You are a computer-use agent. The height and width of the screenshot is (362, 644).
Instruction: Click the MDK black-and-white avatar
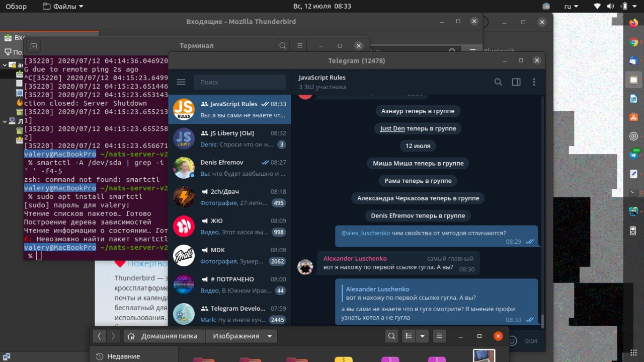[184, 255]
